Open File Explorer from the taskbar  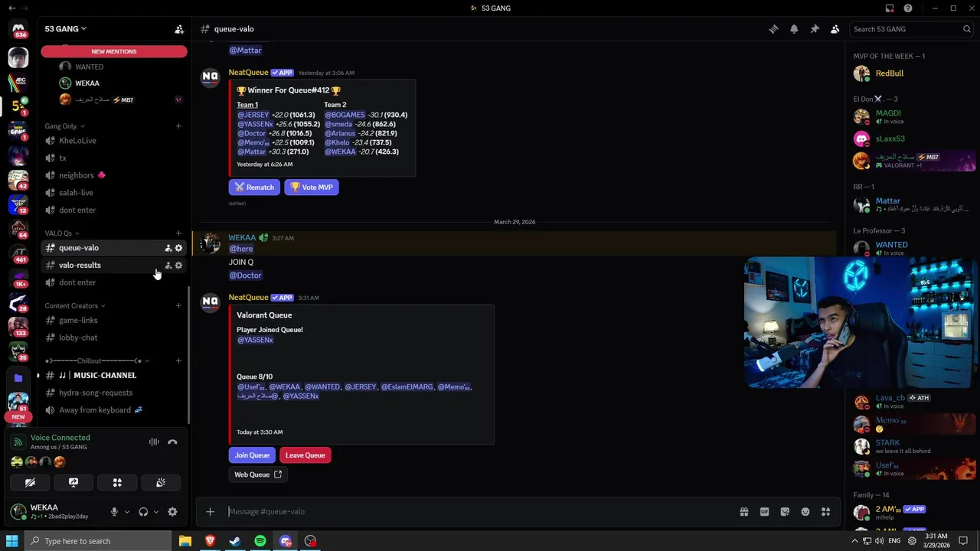point(185,541)
